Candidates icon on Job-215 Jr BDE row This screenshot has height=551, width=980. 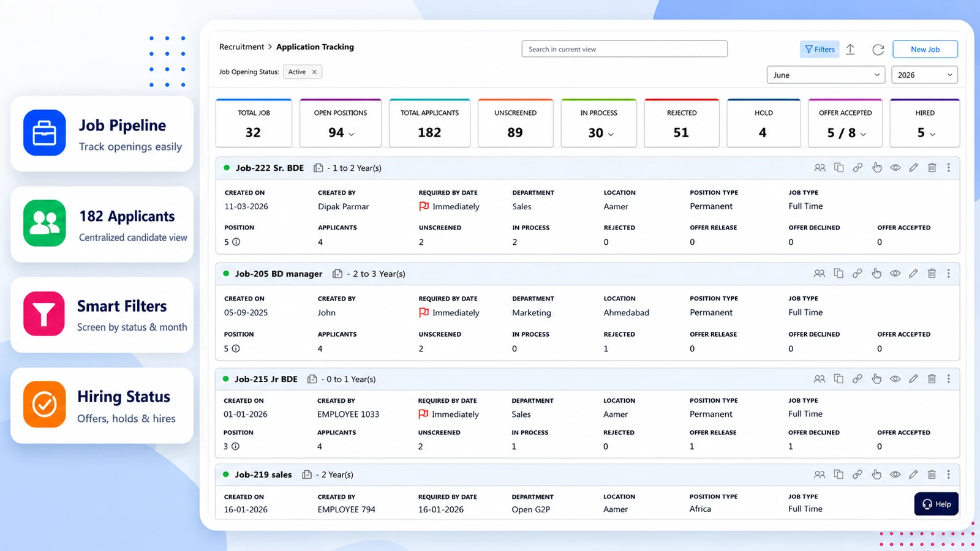(x=820, y=379)
